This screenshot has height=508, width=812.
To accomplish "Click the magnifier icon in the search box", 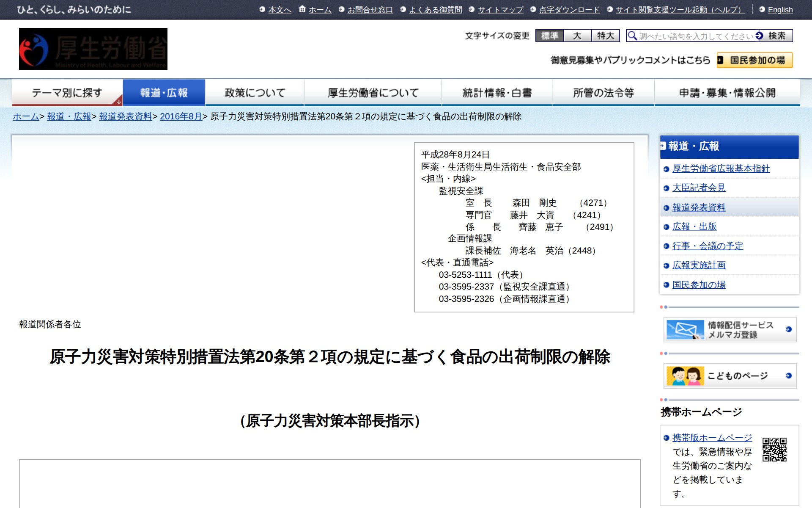I will coord(633,36).
